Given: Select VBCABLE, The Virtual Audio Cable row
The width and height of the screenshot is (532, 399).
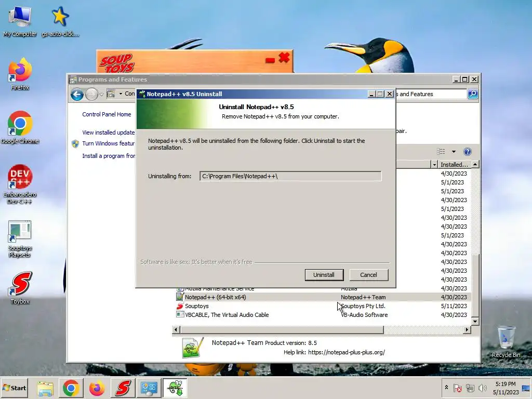Looking at the screenshot, I should coord(323,315).
